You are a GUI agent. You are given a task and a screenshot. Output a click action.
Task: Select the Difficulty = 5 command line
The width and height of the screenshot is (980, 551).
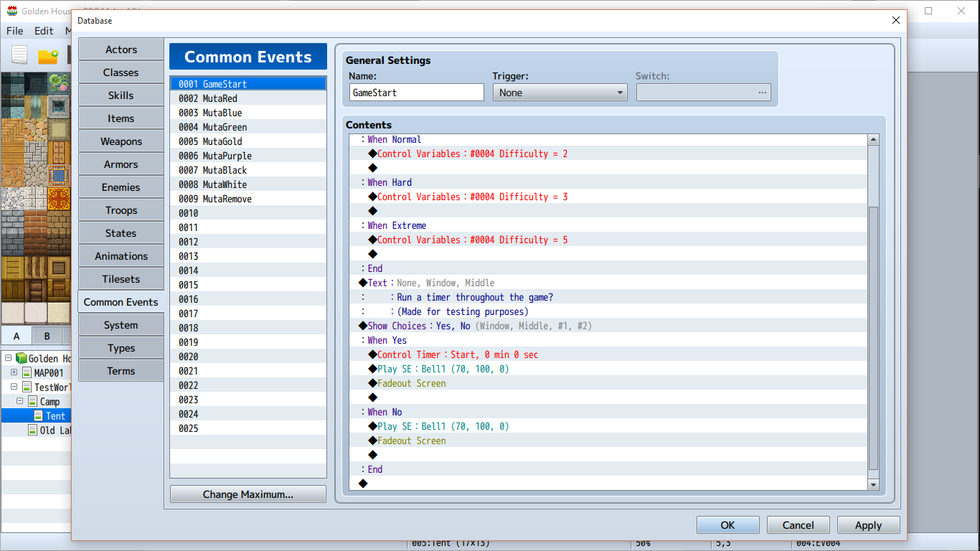[x=608, y=240]
